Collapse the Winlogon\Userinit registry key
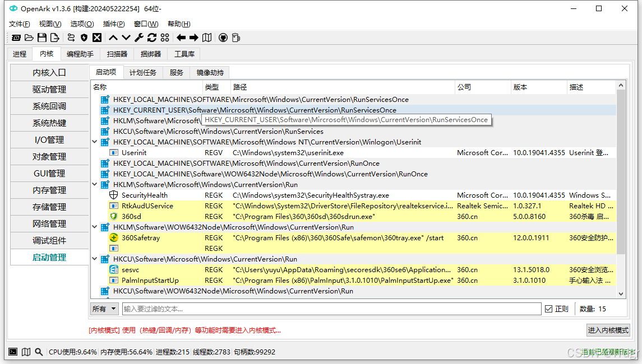Viewport: 642px width, 364px height. tap(95, 142)
